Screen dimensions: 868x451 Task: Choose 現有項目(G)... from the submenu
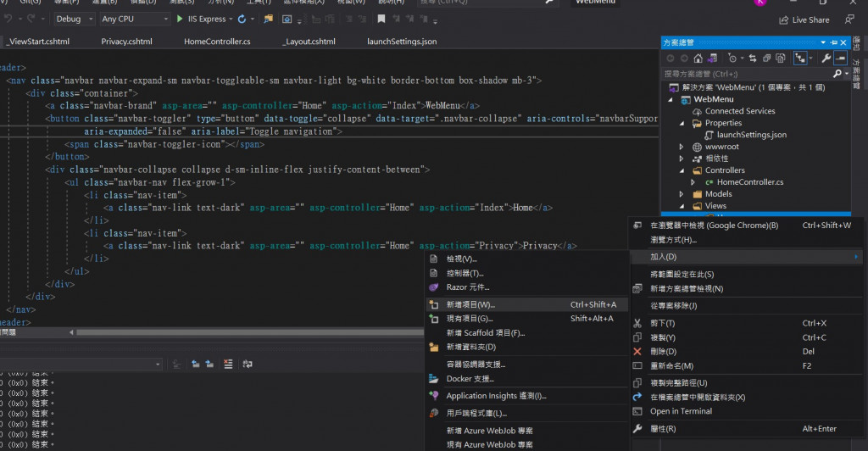(x=527, y=319)
